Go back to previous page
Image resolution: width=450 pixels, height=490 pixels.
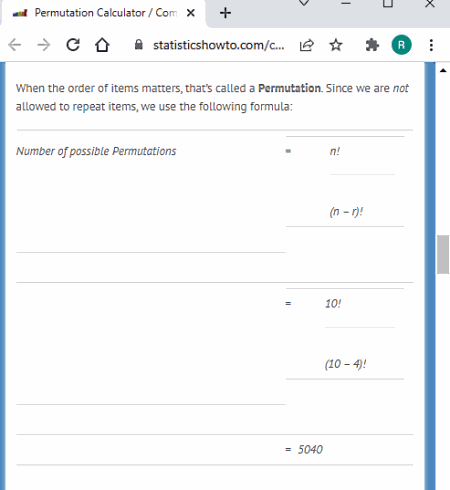click(x=15, y=45)
